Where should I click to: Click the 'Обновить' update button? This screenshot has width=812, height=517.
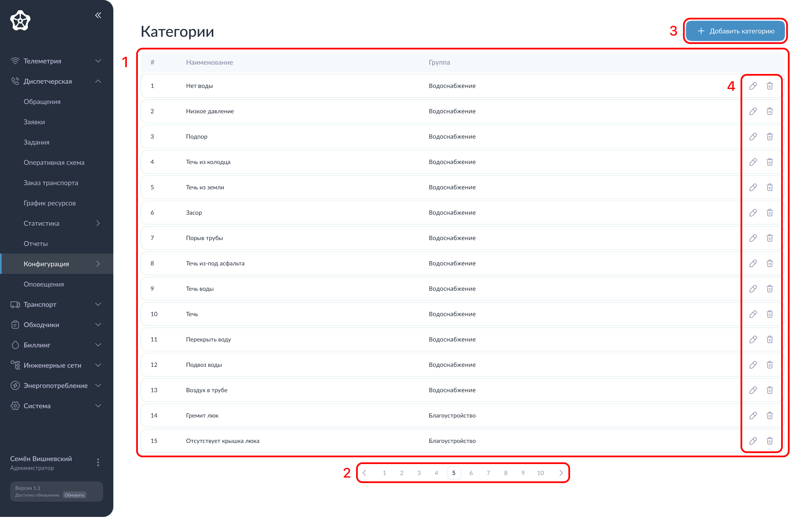(74, 495)
